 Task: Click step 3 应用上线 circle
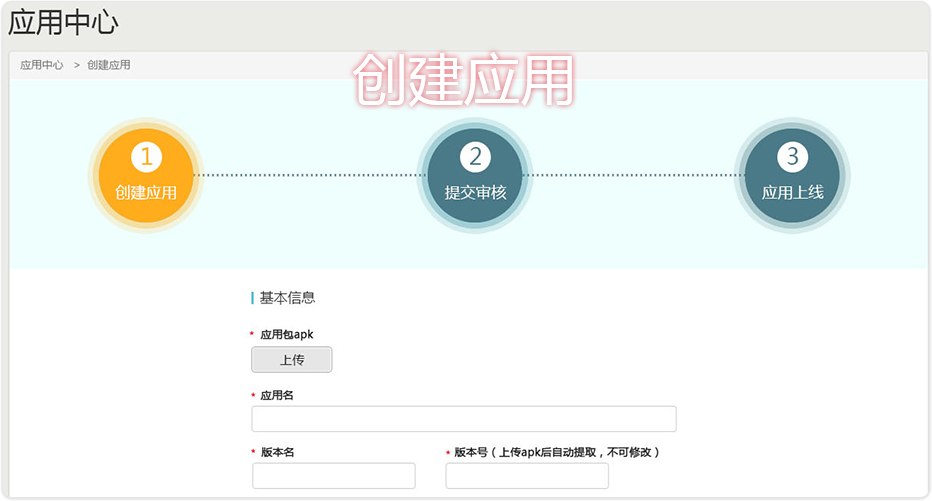792,175
